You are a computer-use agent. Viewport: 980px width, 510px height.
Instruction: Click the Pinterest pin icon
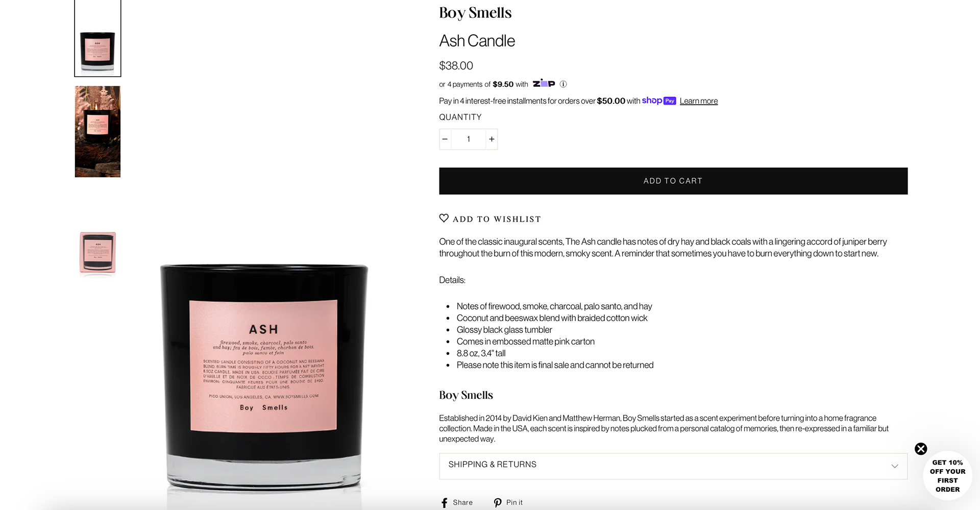point(498,503)
